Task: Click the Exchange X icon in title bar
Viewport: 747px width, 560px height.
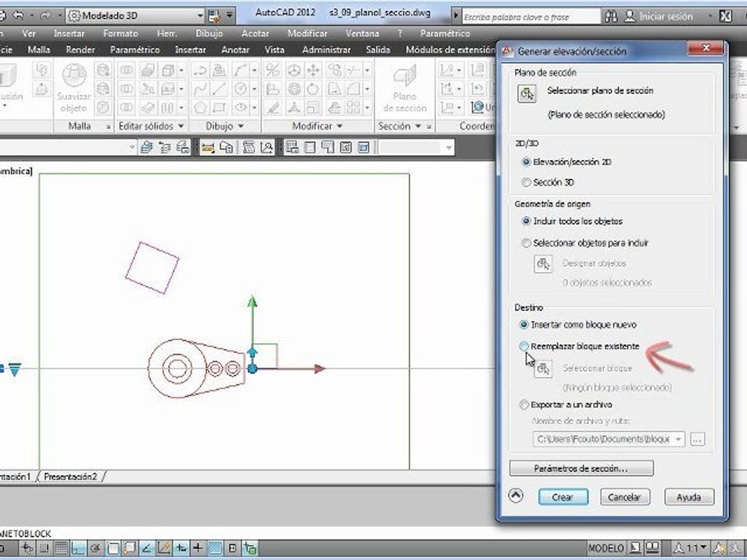Action: [x=725, y=16]
